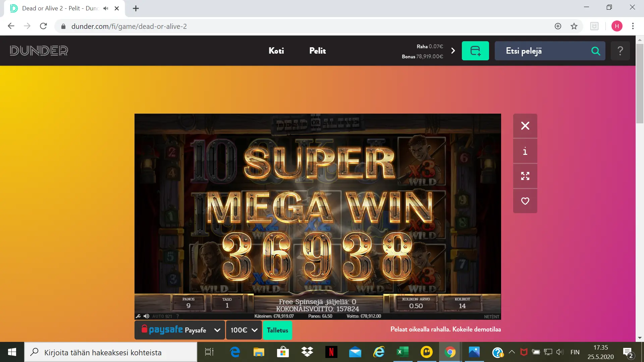Click the Etsi pelejä search field

(x=543, y=51)
